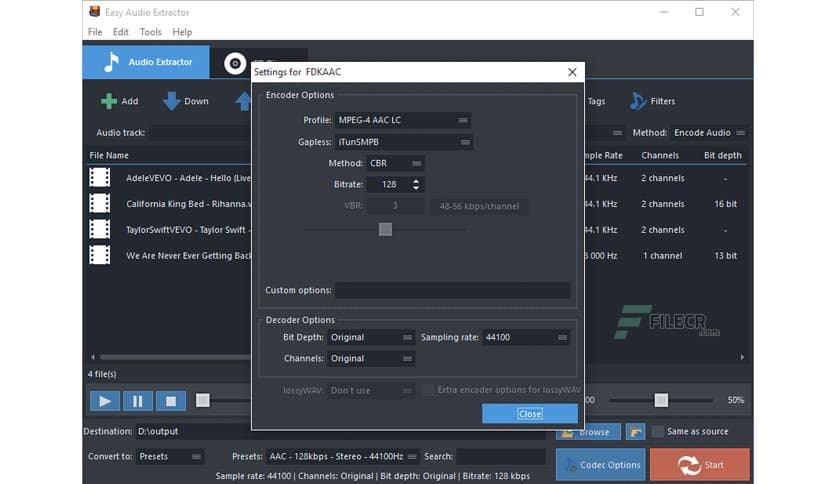The height and width of the screenshot is (484, 836).
Task: Select video icon for We Are Never Ever
Action: [100, 255]
